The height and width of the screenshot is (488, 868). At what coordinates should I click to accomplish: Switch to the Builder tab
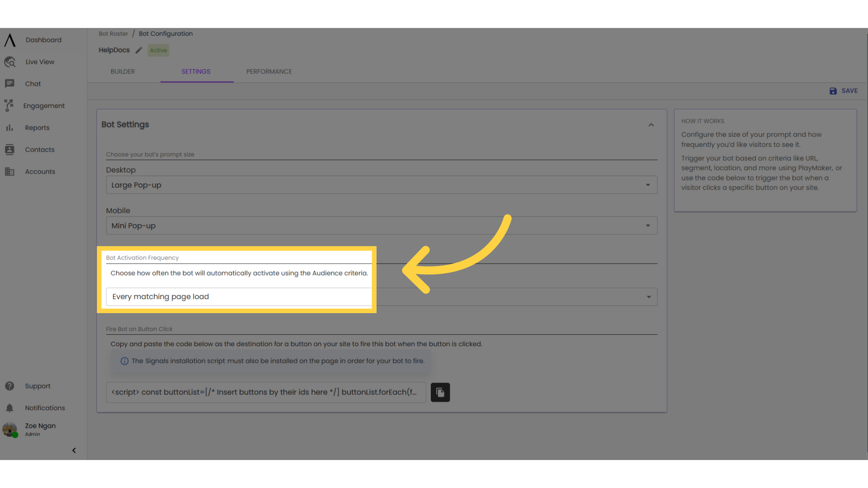(x=123, y=71)
